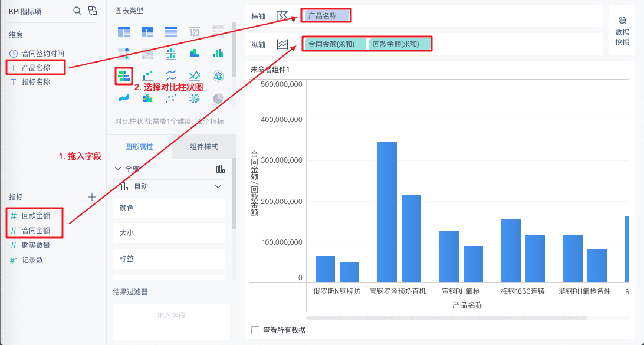Click the 梅钢1650连铸 axis label
Viewport: 644px width, 345px height.
[x=523, y=291]
